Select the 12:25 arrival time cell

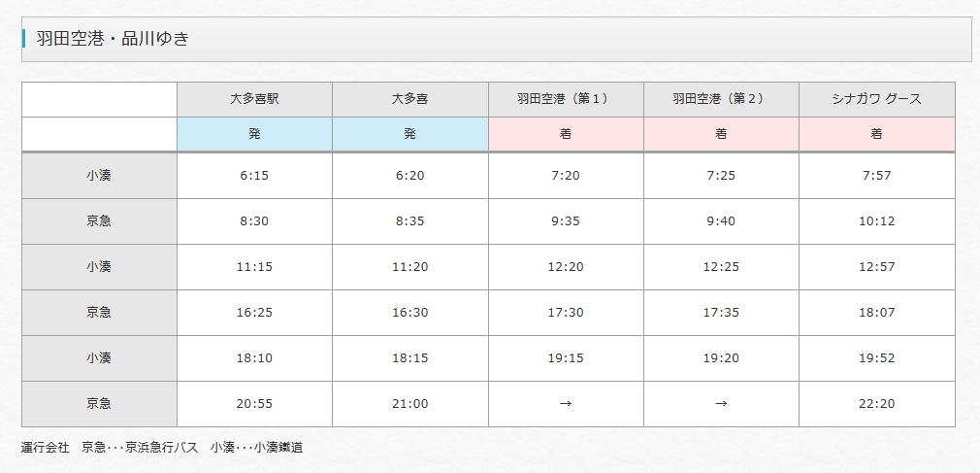coord(721,267)
